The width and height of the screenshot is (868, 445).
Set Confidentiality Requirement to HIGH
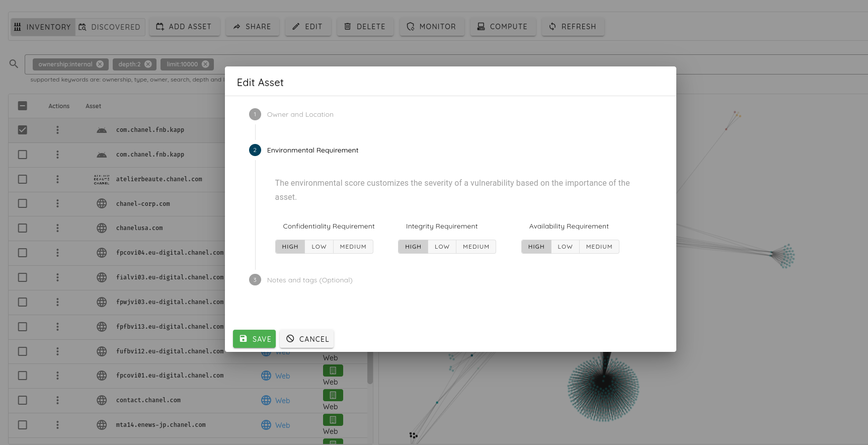tap(290, 247)
